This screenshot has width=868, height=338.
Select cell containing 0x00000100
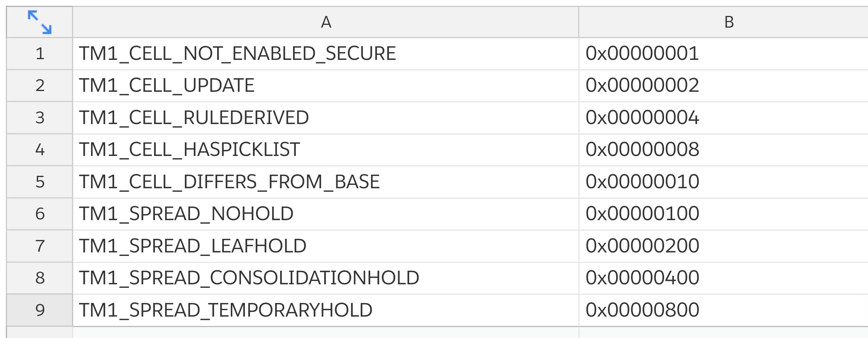click(724, 214)
